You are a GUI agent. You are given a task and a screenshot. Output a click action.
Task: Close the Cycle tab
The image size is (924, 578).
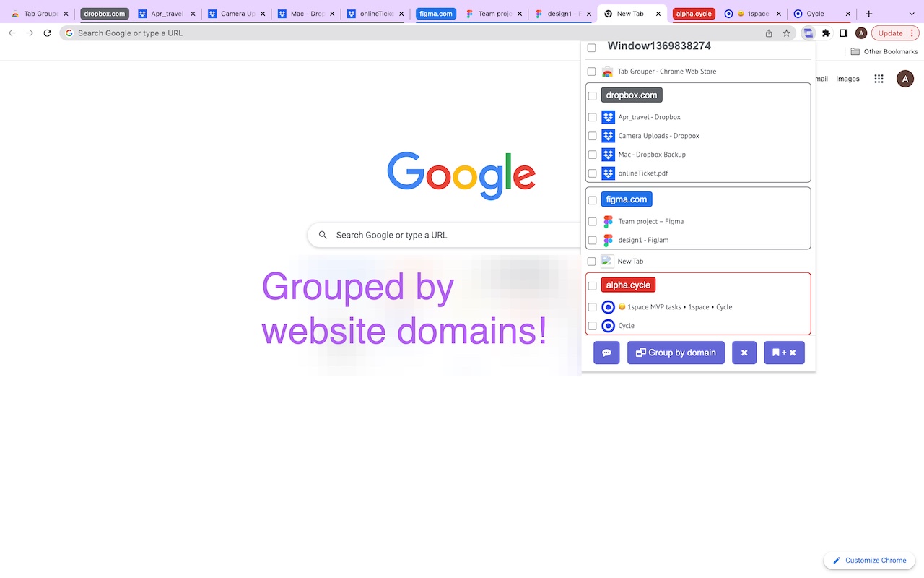(x=848, y=14)
